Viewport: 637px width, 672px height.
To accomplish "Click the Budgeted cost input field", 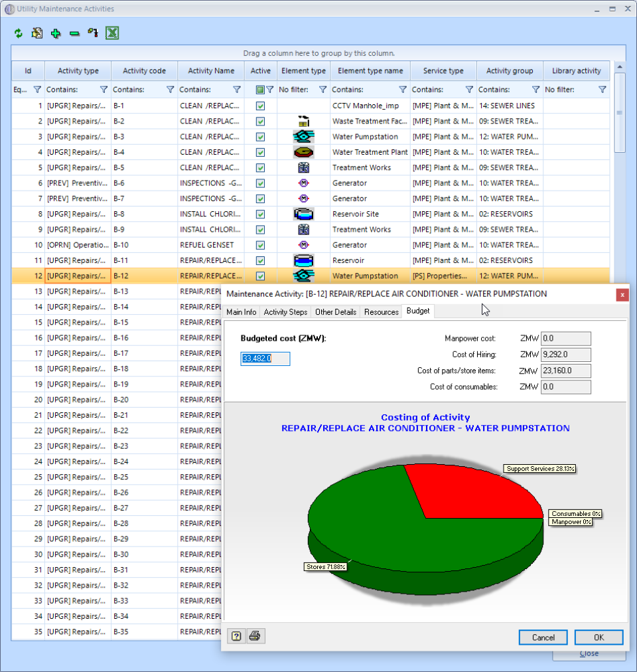I will (265, 358).
